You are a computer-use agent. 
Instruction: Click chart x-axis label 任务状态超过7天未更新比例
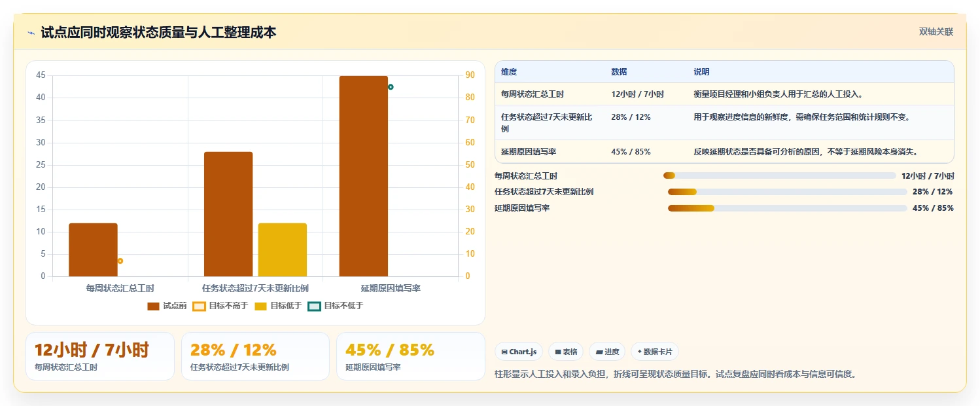pyautogui.click(x=255, y=288)
